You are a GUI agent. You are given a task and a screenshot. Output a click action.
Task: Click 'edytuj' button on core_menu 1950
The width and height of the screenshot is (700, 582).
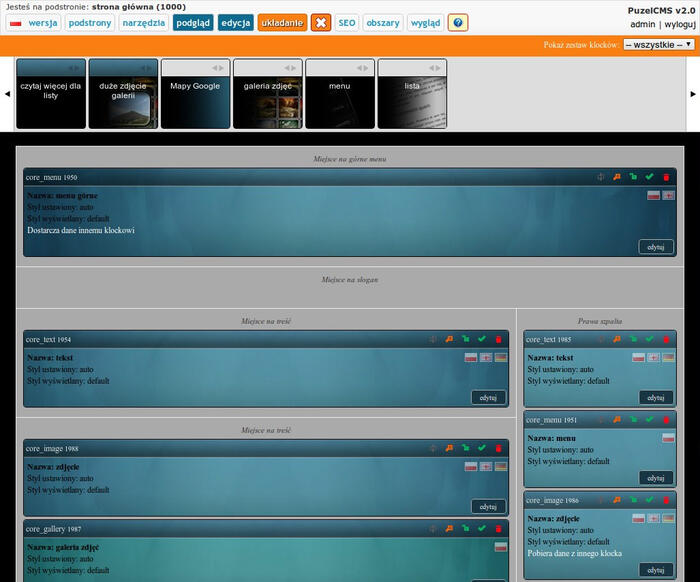pos(656,247)
